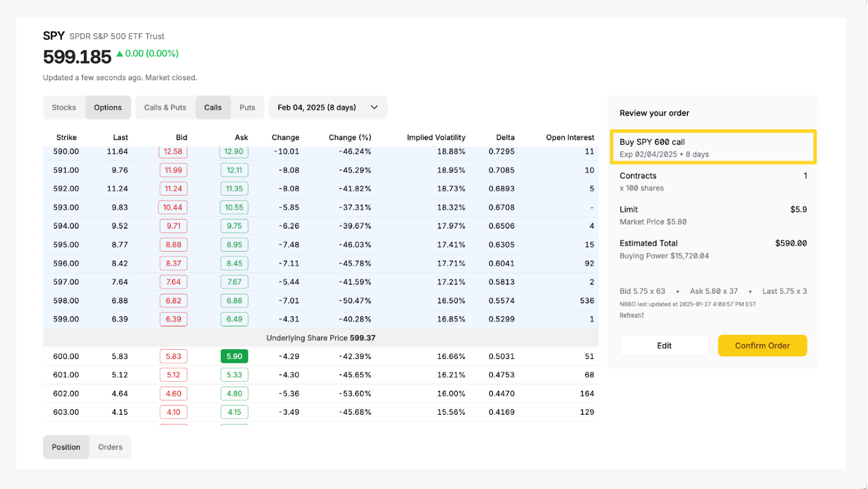
Task: Click the 12.11 ask for strike 591
Action: pos(234,170)
